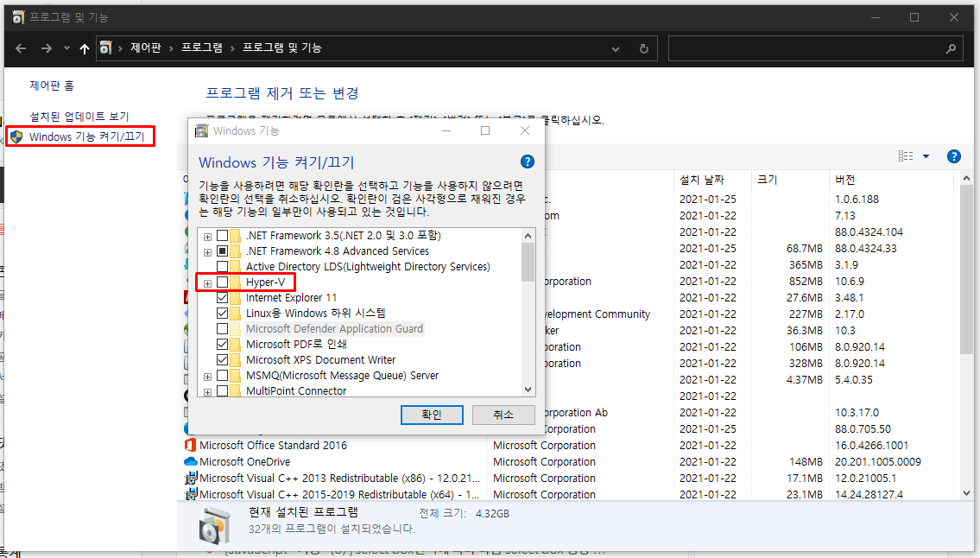Image resolution: width=980 pixels, height=558 pixels.
Task: Expand the MultiPoint Connector tree node
Action: click(x=207, y=392)
